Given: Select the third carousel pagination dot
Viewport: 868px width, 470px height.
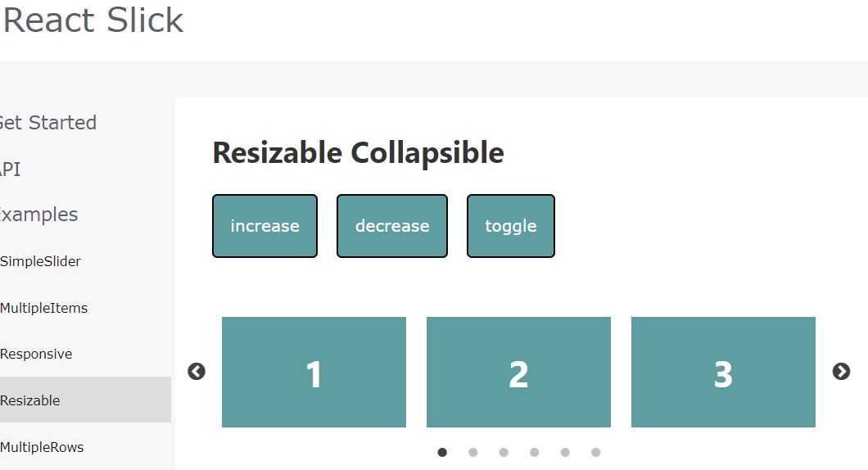Looking at the screenshot, I should pos(504,452).
